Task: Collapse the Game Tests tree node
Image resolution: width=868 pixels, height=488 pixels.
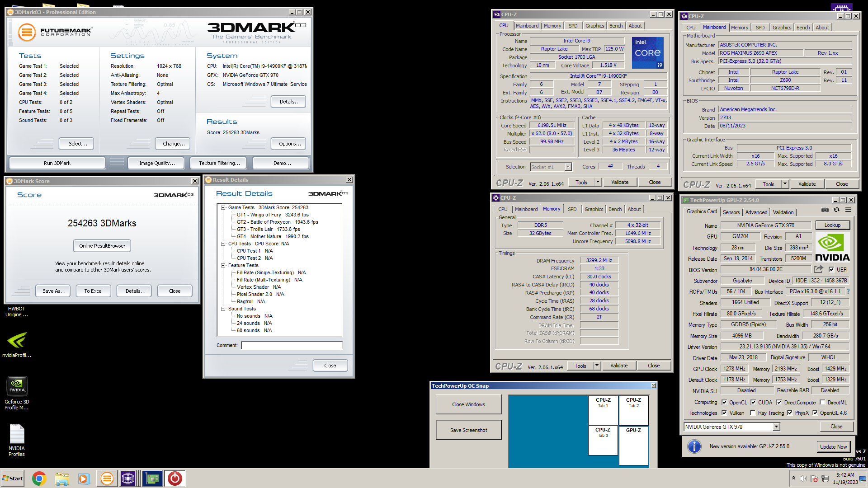Action: [223, 207]
